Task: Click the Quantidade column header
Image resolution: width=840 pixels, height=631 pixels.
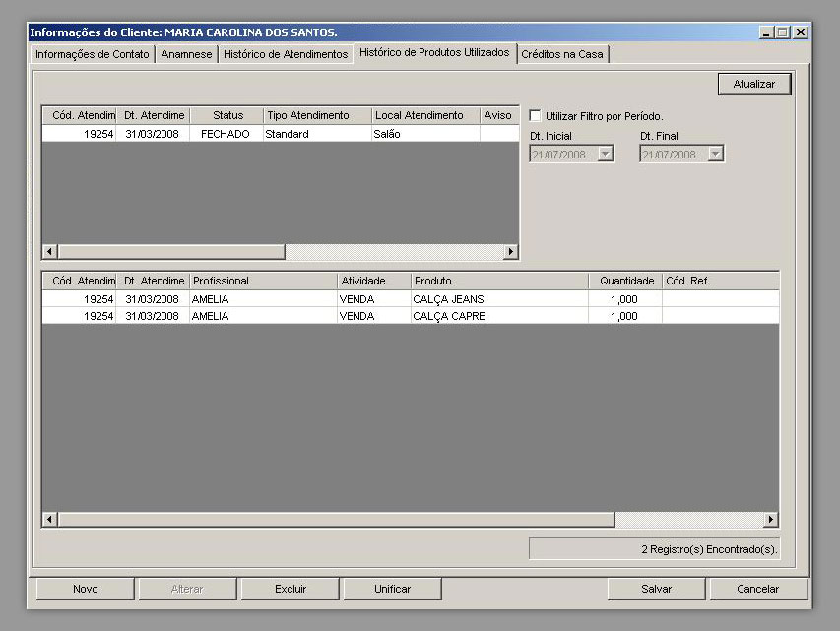Action: 625,281
